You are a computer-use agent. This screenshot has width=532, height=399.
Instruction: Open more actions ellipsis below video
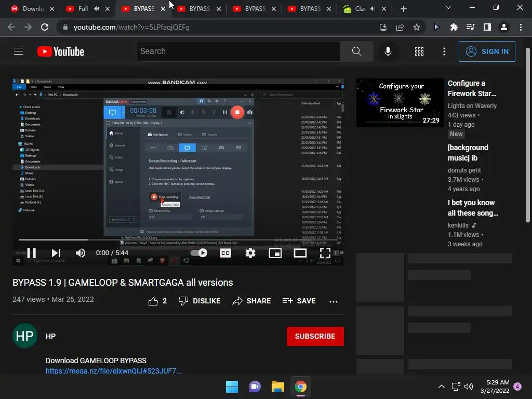(333, 301)
